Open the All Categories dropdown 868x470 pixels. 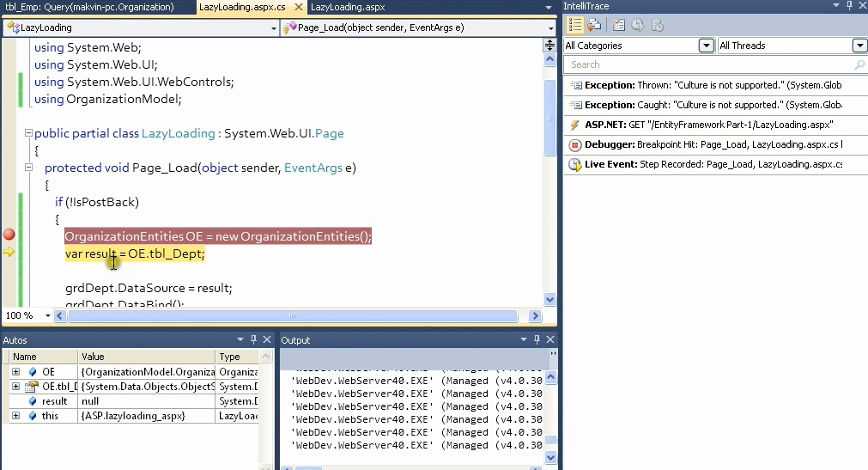[706, 46]
